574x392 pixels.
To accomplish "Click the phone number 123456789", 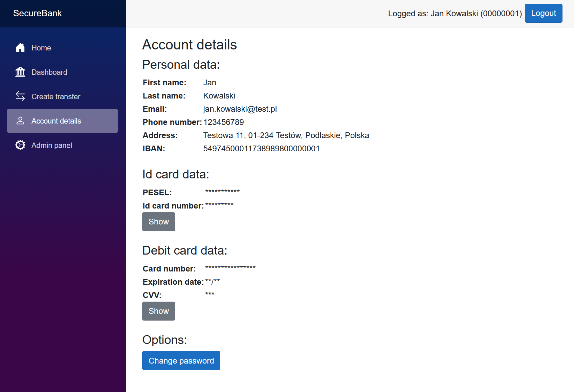I will [x=223, y=122].
